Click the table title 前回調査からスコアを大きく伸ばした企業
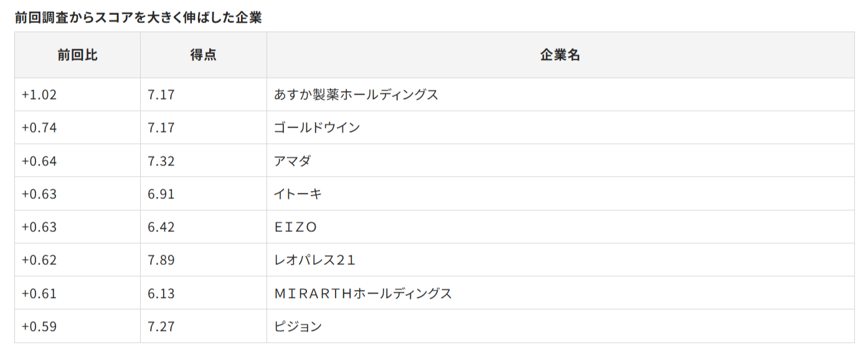 (138, 17)
